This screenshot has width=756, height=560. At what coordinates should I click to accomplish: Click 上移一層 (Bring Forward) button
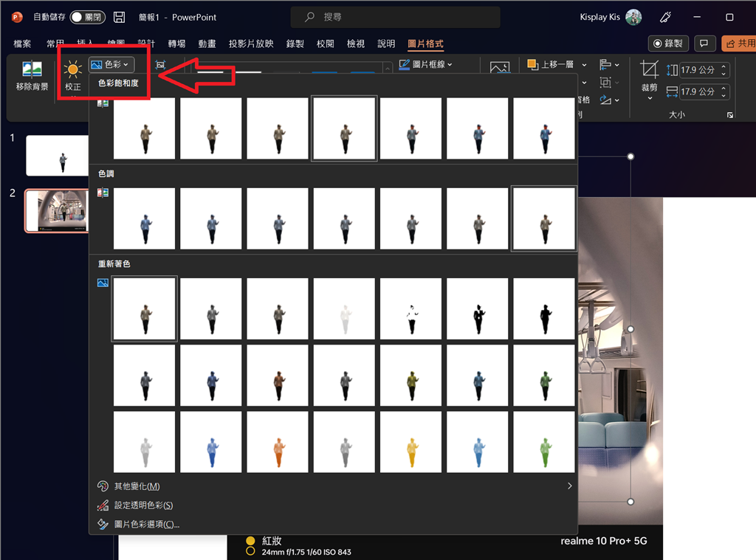tap(551, 64)
